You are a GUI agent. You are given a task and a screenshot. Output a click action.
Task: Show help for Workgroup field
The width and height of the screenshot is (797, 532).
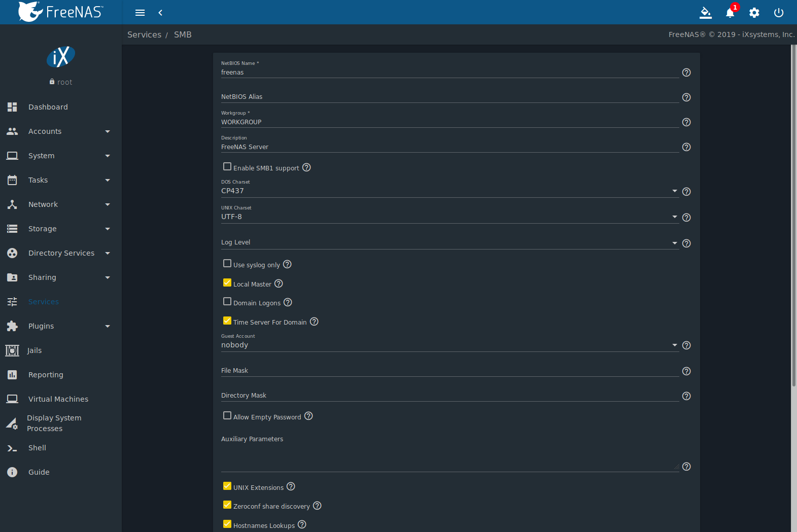click(x=686, y=122)
